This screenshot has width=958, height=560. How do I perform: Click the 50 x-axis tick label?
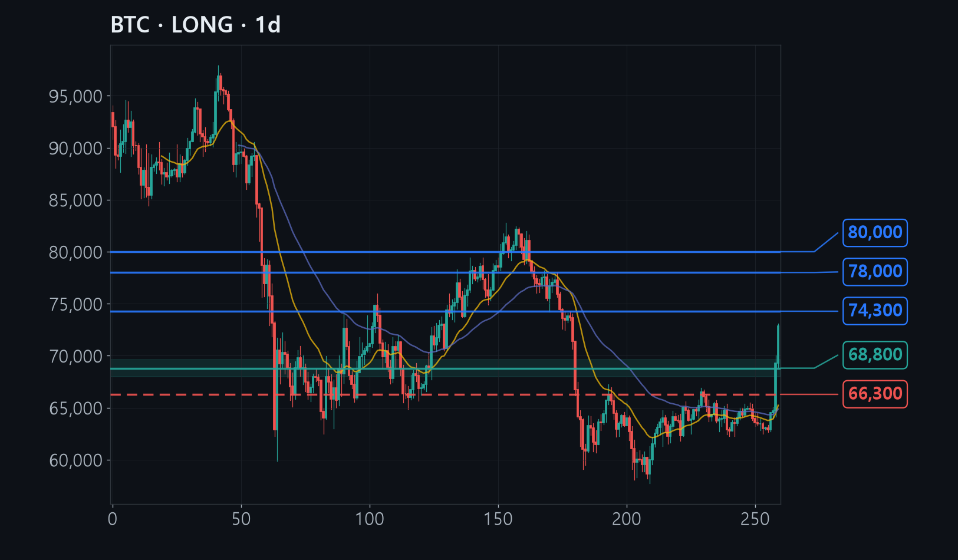(x=241, y=519)
